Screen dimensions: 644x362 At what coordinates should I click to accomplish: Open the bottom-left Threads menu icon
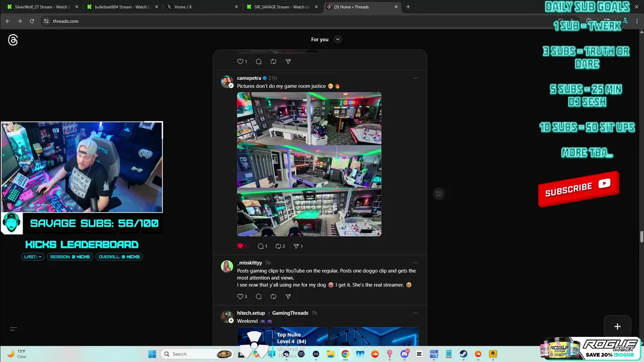tap(14, 329)
